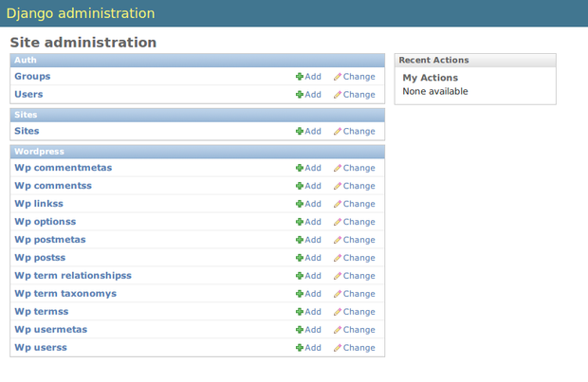Click plus icon for Wp term taxonomys
Viewport: 588px width, 382px height.
pyautogui.click(x=300, y=294)
